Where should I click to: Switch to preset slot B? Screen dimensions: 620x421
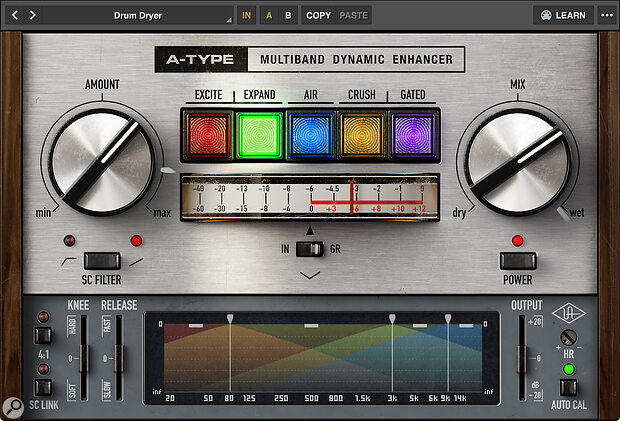pyautogui.click(x=288, y=15)
